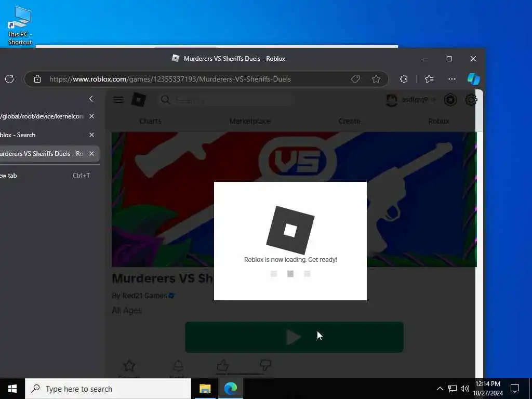532x399 pixels.
Task: Open File Explorer from the taskbar
Action: click(205, 389)
